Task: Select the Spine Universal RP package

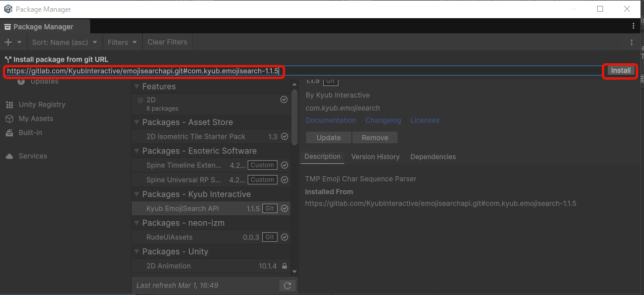Action: pyautogui.click(x=211, y=180)
